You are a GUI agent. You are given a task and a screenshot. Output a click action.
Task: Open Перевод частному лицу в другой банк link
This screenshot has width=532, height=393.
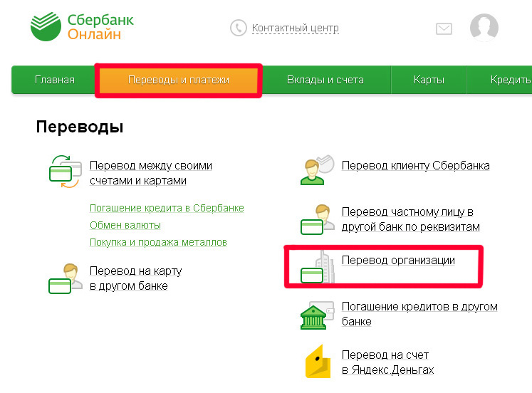click(410, 219)
